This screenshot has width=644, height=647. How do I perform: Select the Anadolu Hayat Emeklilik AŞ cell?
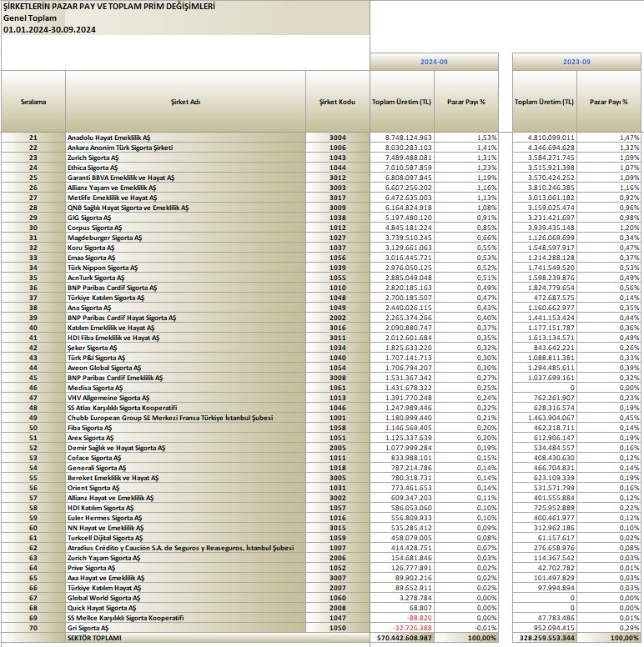185,138
